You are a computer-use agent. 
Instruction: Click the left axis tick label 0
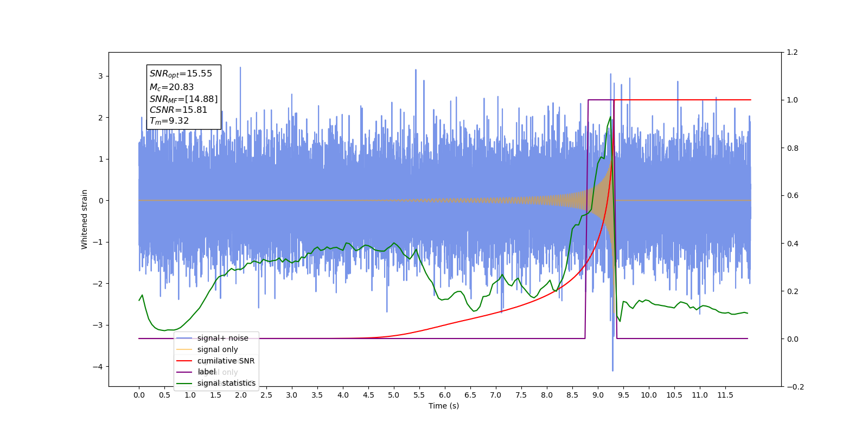[100, 201]
